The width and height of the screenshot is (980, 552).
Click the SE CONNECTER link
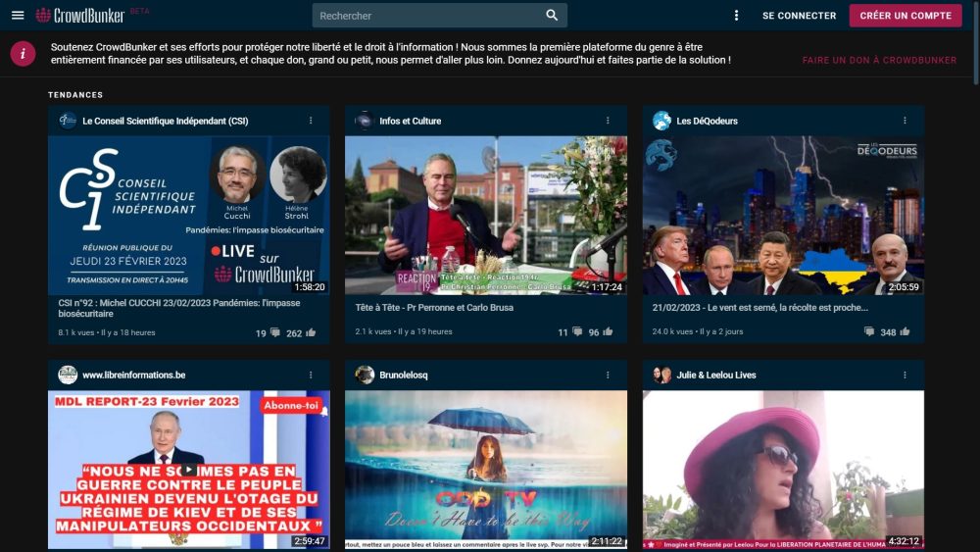(x=799, y=16)
